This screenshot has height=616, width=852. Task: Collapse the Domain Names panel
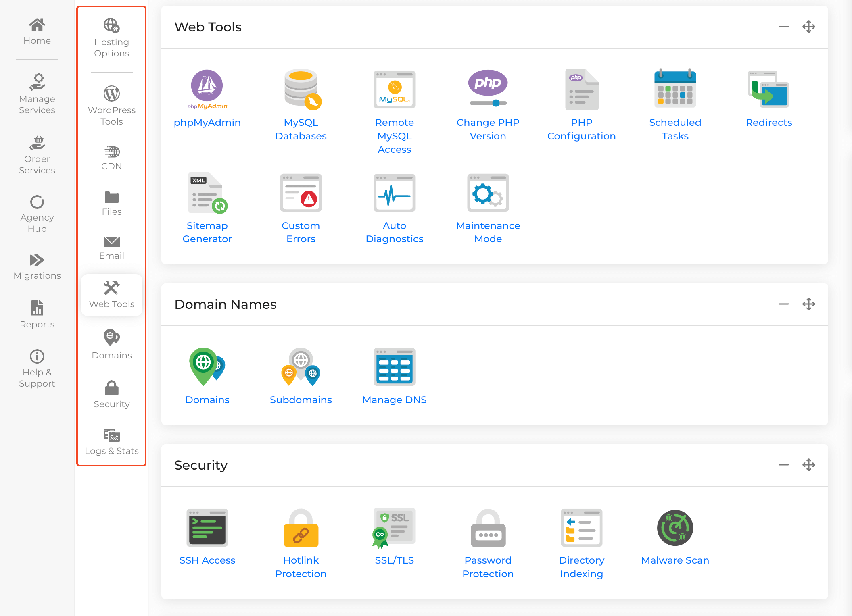click(784, 304)
